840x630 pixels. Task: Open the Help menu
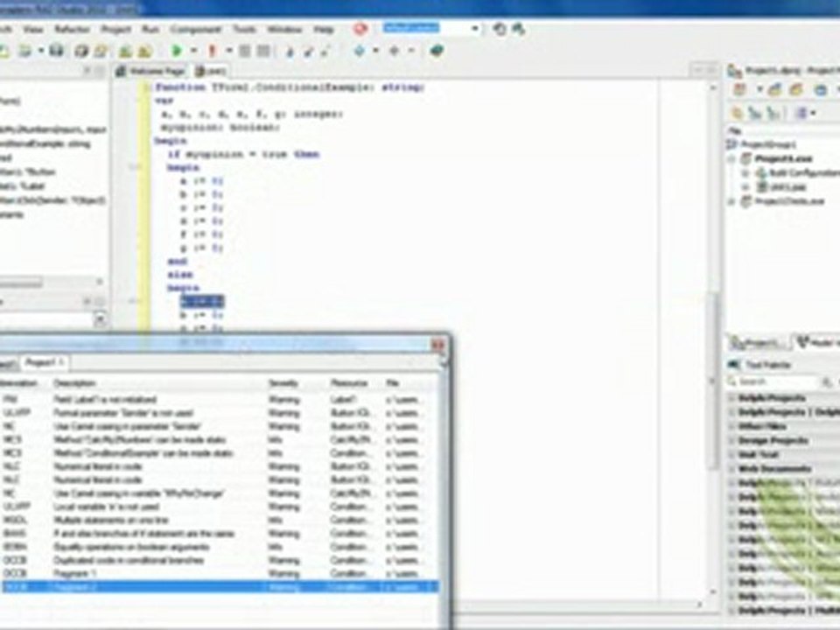tap(324, 29)
